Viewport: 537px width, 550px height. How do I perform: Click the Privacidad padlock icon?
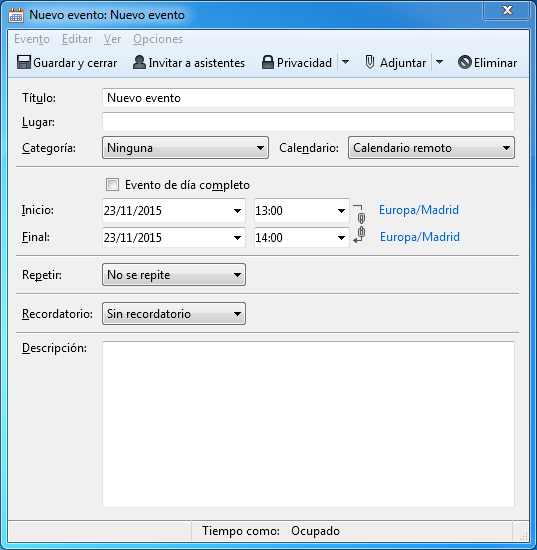point(268,62)
